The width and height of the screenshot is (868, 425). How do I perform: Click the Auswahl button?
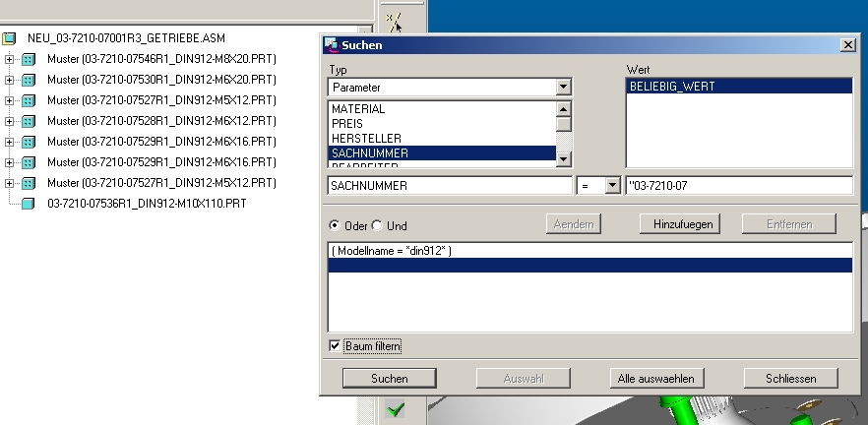click(x=524, y=379)
